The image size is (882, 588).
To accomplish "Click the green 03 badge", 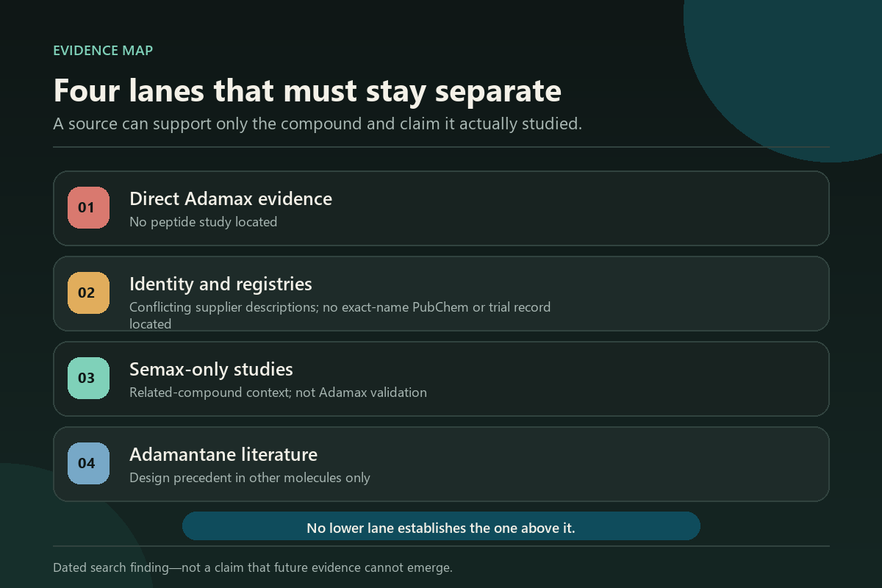I will coord(88,378).
